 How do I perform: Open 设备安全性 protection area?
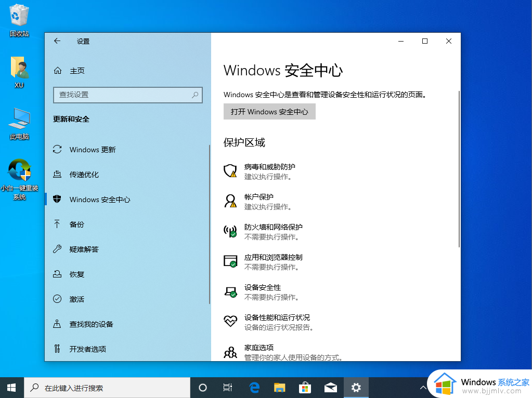pos(262,292)
